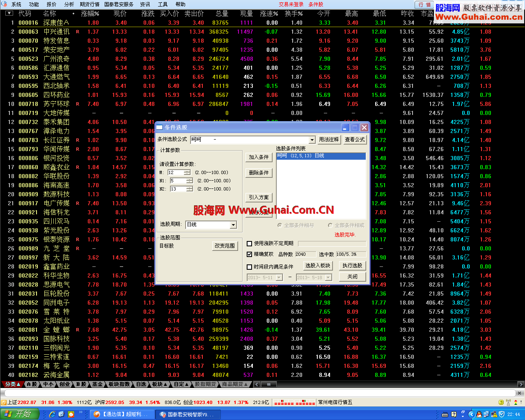Click the 关闭 button in the dialog
Viewport: 525px width, 420px height.
click(353, 277)
